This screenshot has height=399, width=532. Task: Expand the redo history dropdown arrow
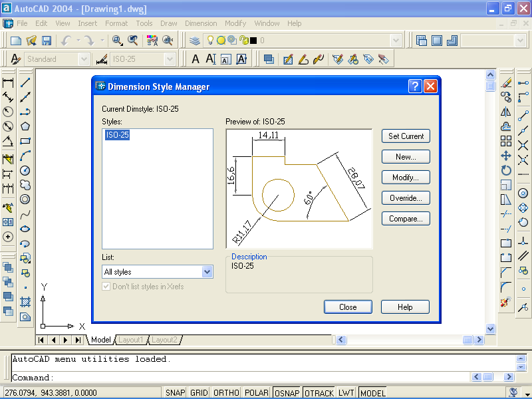(x=102, y=41)
